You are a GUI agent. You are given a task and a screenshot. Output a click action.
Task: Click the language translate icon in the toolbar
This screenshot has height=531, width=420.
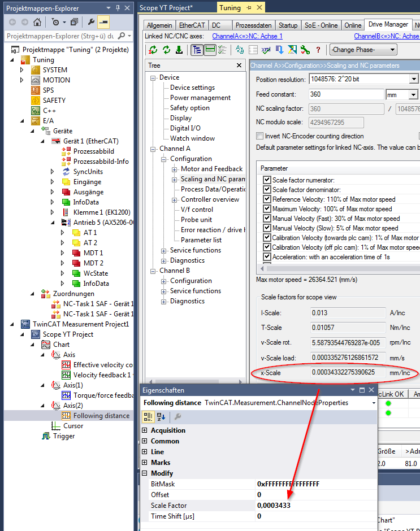[x=240, y=50]
